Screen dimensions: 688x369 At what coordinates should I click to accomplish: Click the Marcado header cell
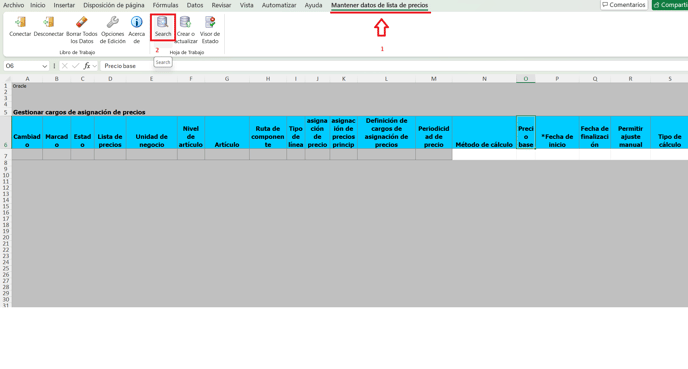(57, 133)
